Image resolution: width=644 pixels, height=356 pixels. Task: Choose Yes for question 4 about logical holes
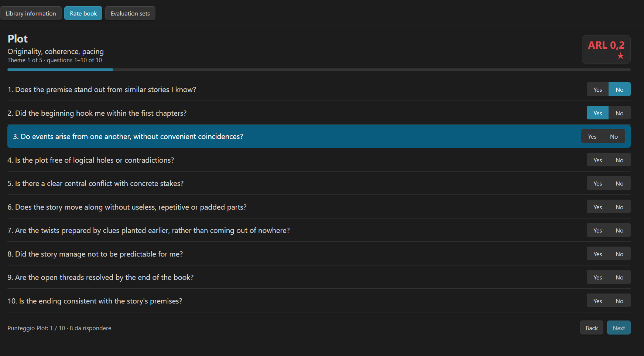597,160
